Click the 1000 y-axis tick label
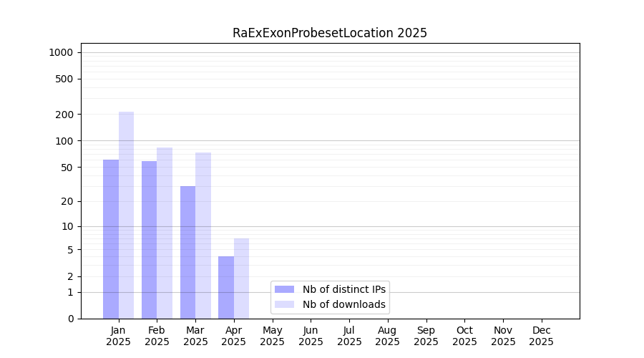The width and height of the screenshot is (644, 358). click(x=60, y=52)
